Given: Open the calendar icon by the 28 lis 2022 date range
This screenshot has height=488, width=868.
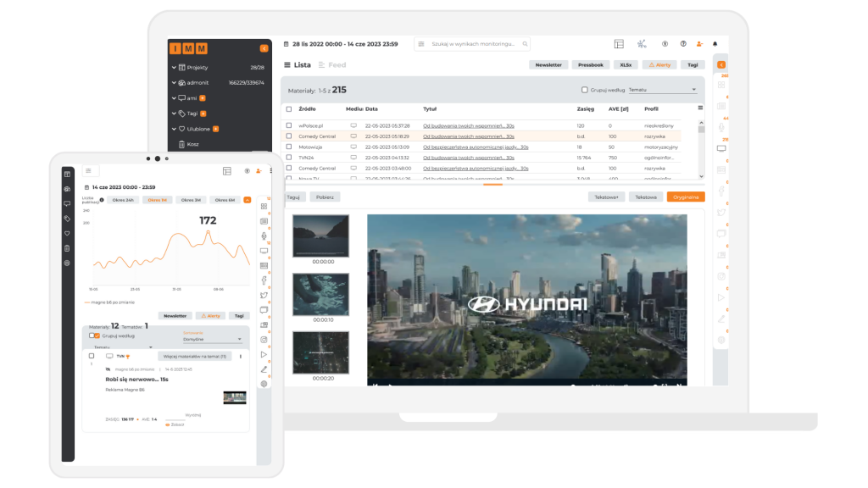Looking at the screenshot, I should 287,44.
